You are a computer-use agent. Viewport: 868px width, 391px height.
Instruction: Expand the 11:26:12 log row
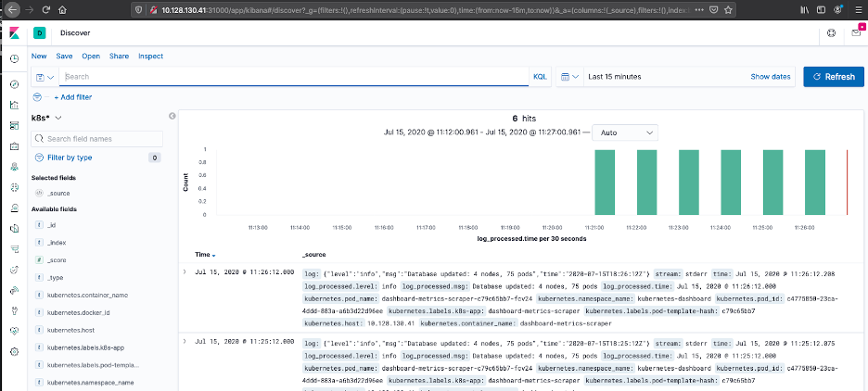pos(185,273)
